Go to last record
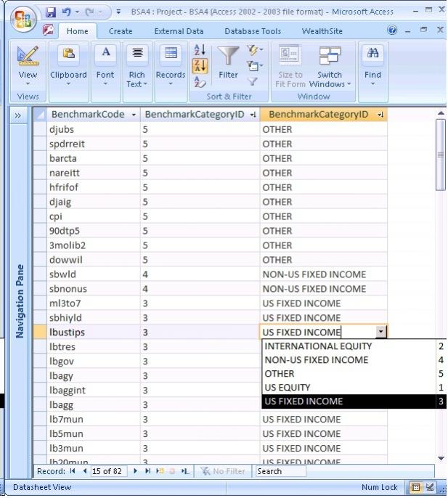 click(147, 471)
